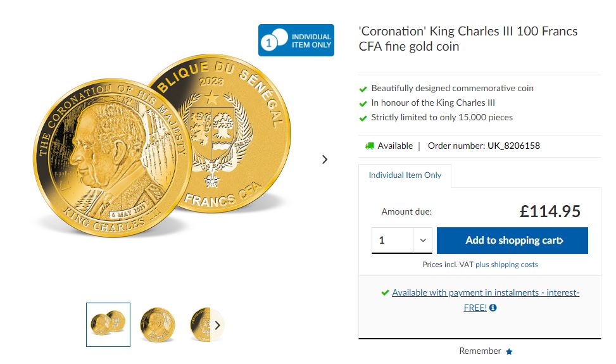The height and width of the screenshot is (364, 616).
Task: Select the third partially hidden coin thumbnail
Action: coord(199,325)
